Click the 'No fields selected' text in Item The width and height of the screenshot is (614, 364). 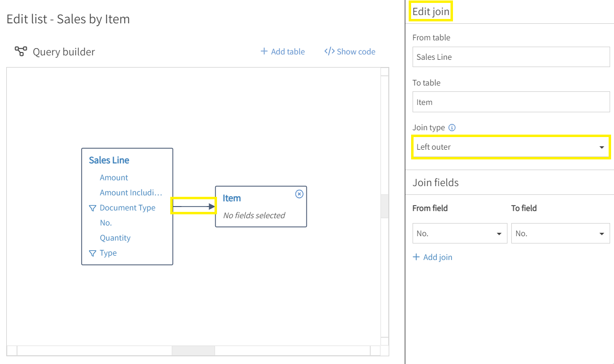(254, 215)
